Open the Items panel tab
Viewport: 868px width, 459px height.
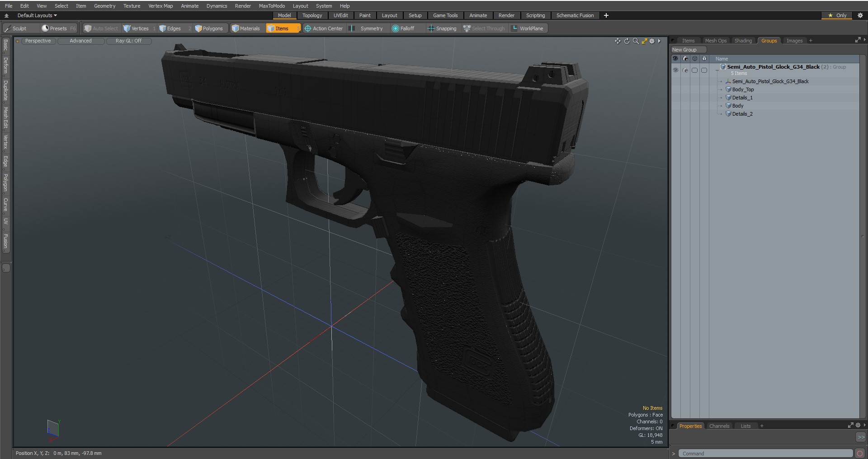[x=688, y=41]
